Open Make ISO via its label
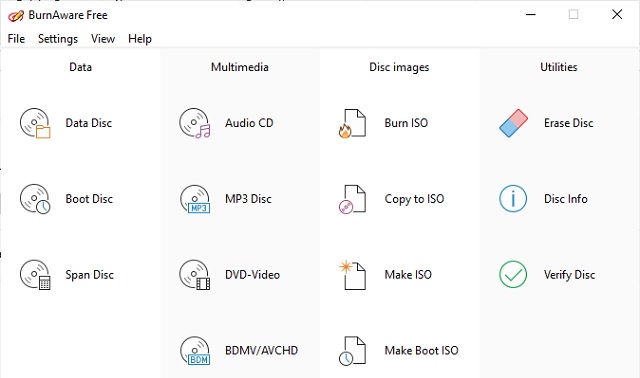This screenshot has height=378, width=640. (x=408, y=275)
